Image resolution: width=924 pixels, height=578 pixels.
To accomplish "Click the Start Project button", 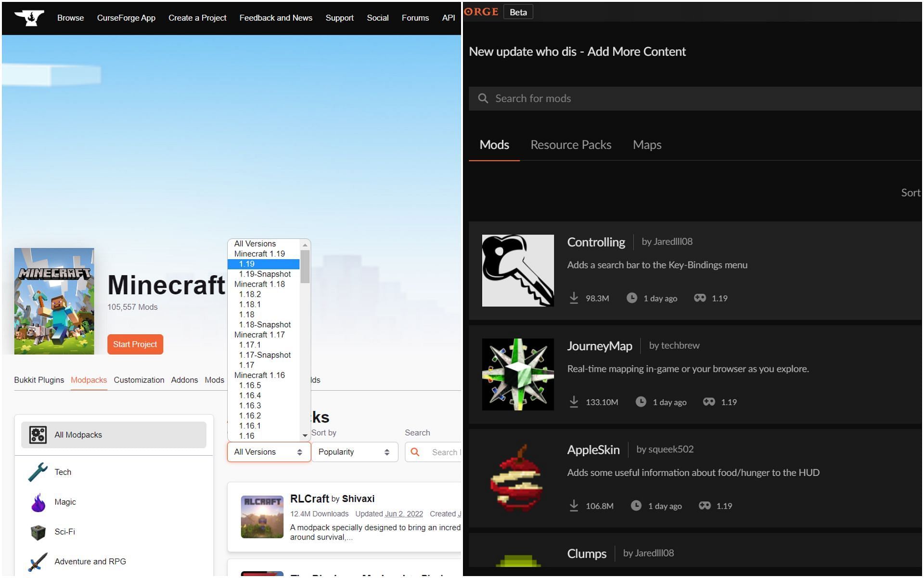I will pyautogui.click(x=134, y=344).
